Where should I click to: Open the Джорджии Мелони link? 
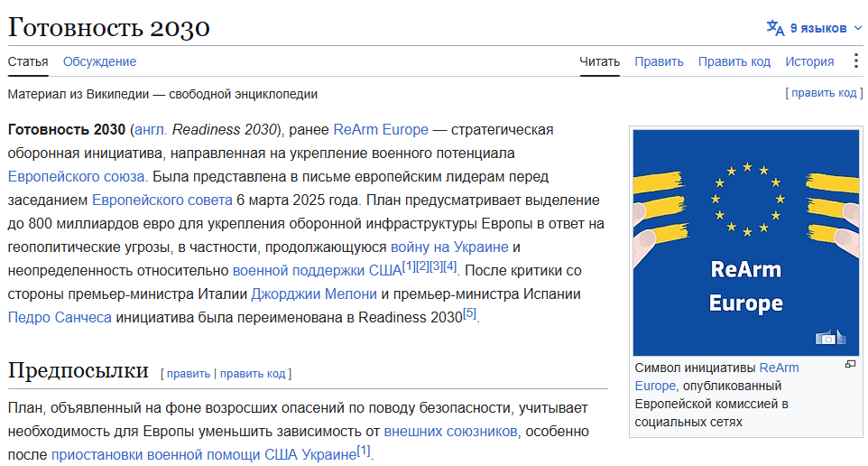[314, 294]
